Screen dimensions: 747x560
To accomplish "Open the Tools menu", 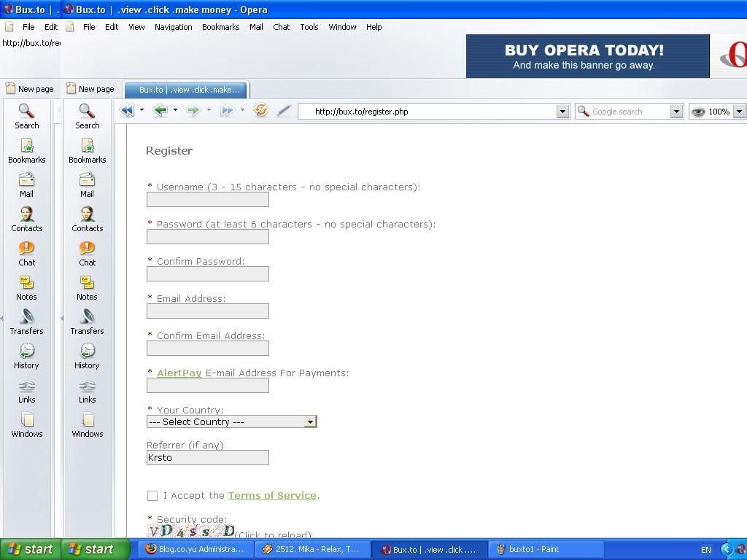I will (309, 27).
